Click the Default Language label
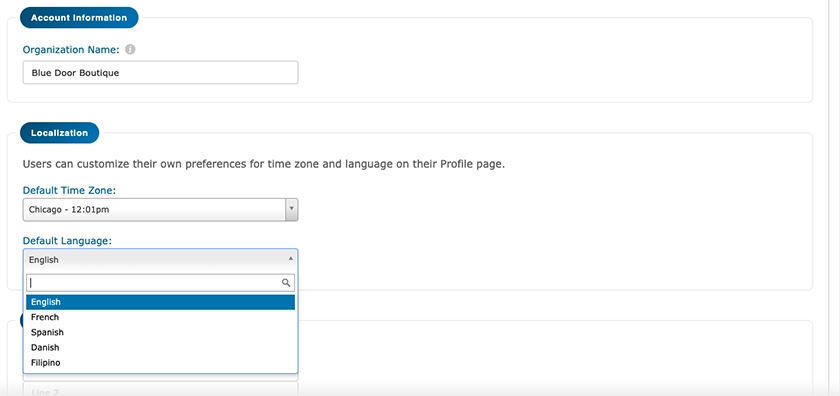The width and height of the screenshot is (840, 396). [67, 241]
